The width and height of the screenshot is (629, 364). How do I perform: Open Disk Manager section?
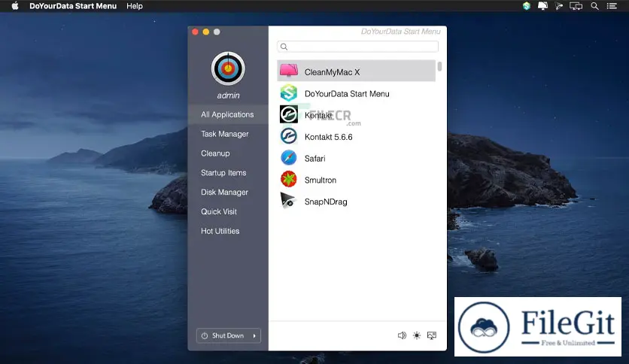point(225,193)
